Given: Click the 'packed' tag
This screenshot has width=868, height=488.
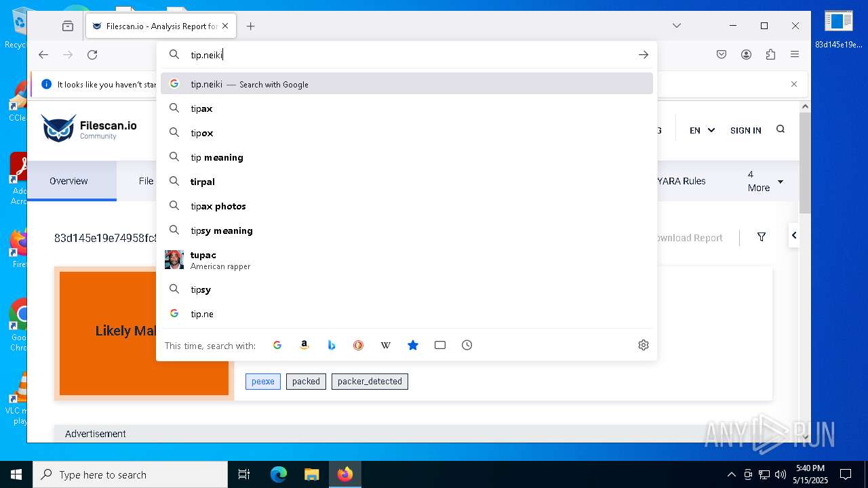Looking at the screenshot, I should pos(306,382).
